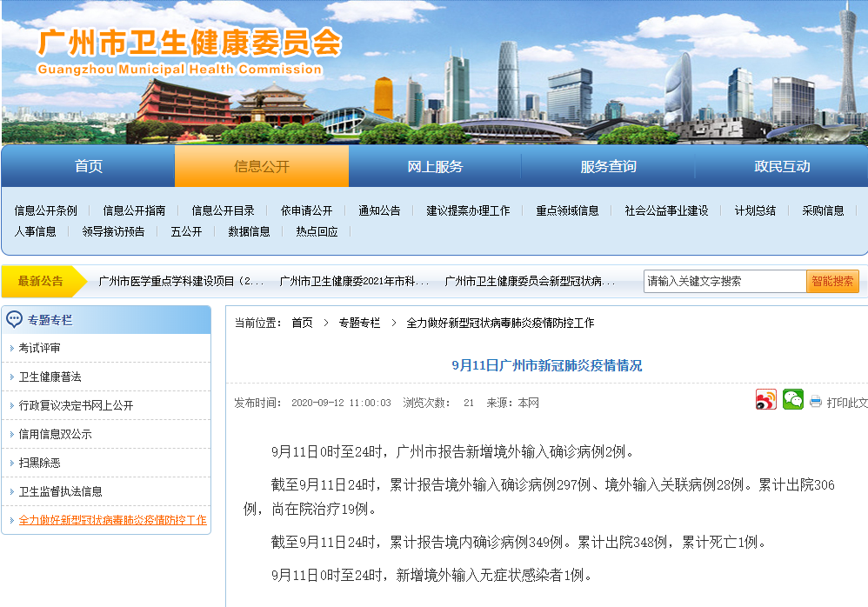The height and width of the screenshot is (607, 868).
Task: Click the Weibo share icon
Action: coord(765,400)
